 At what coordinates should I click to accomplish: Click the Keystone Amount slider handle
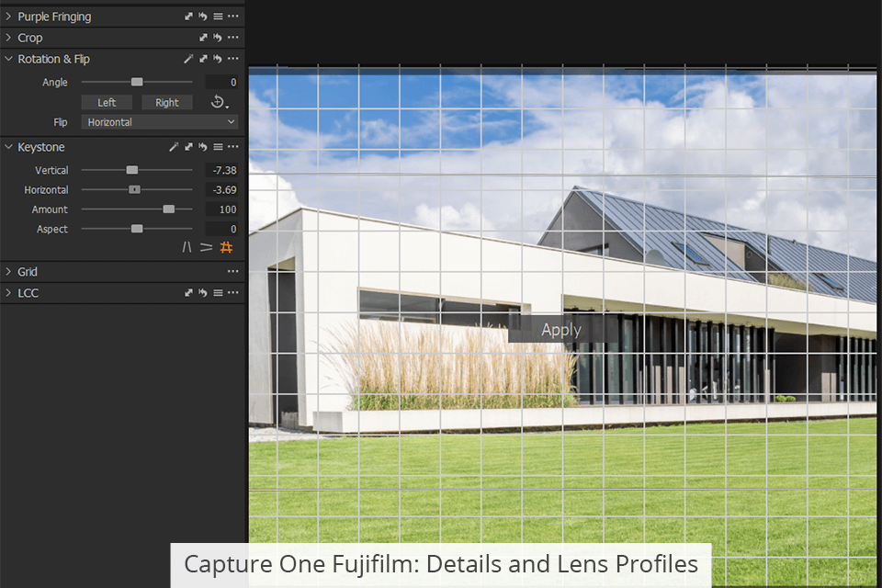tap(169, 209)
